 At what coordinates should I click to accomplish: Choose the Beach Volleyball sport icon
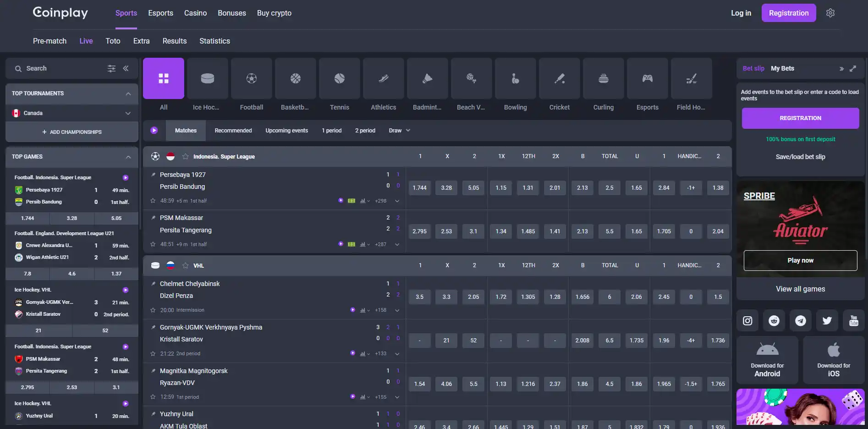pos(472,78)
